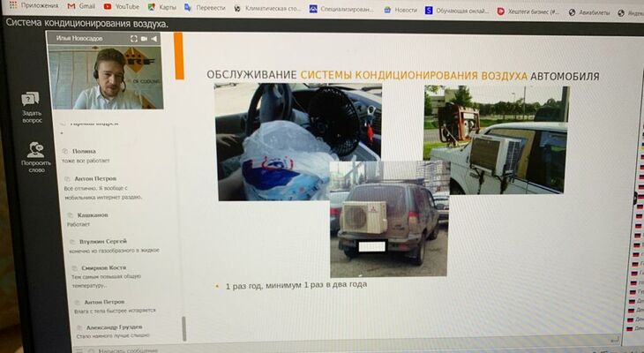
Task: Click the icon beside Втулкин Сергей's message
Action: 72,242
